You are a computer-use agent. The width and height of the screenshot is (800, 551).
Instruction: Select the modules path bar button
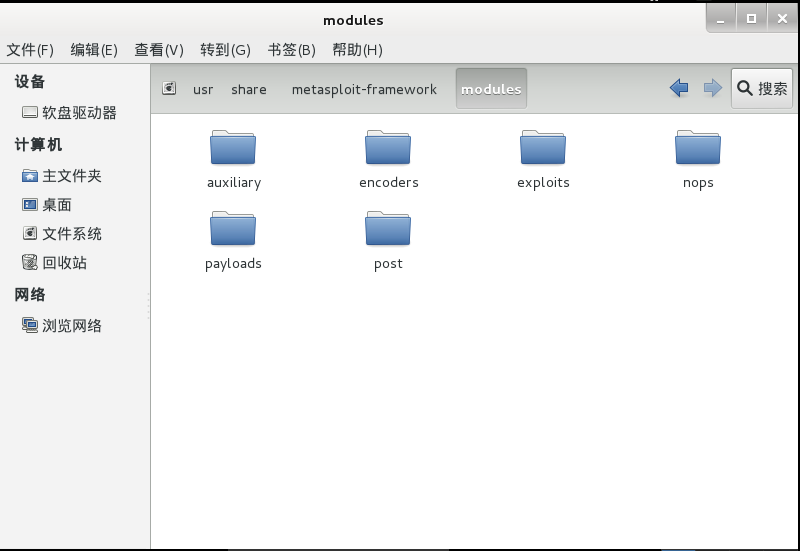click(491, 88)
